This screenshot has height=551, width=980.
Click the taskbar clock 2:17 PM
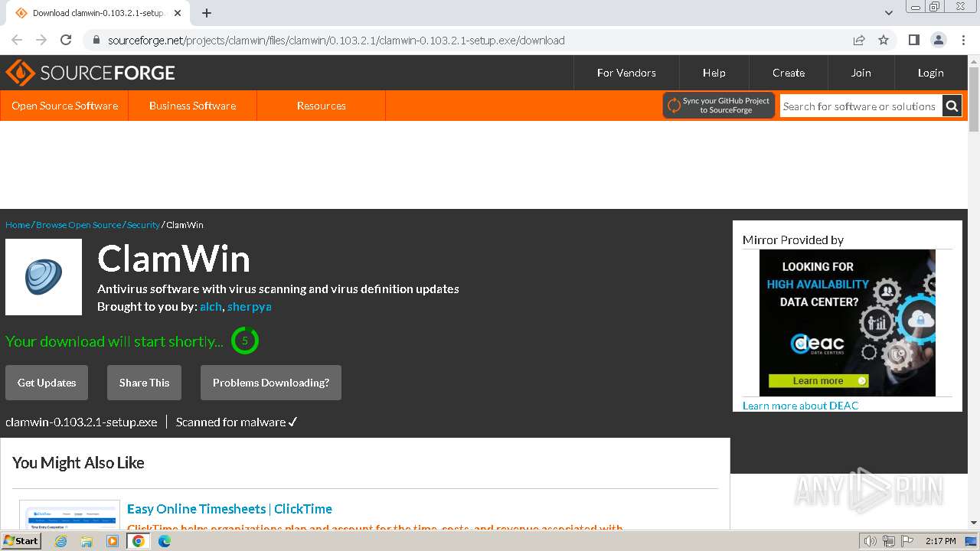point(940,541)
